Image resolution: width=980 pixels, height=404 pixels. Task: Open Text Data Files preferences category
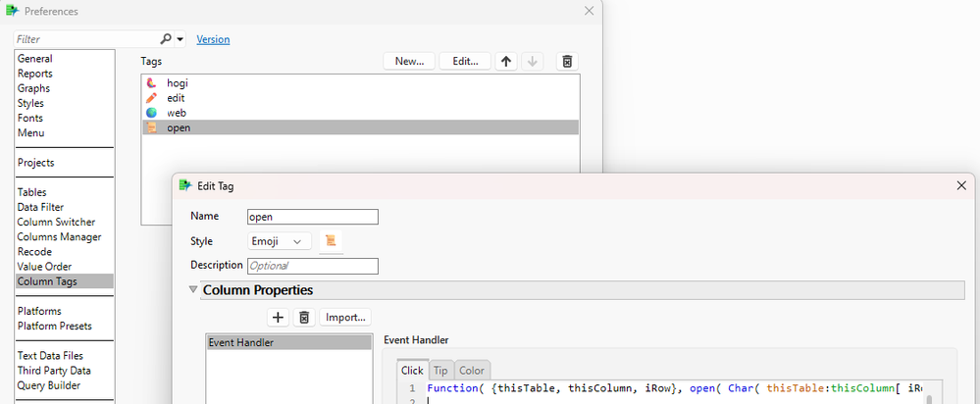click(x=50, y=356)
